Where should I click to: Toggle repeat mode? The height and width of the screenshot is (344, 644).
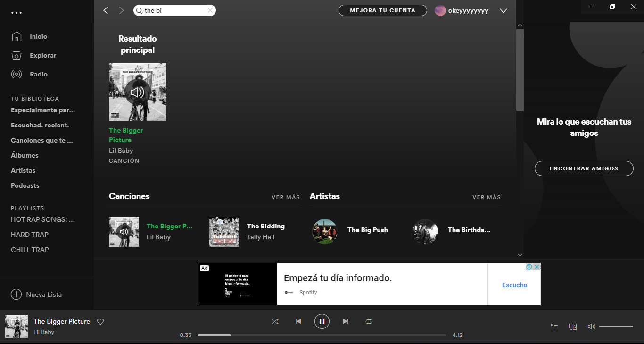(369, 321)
